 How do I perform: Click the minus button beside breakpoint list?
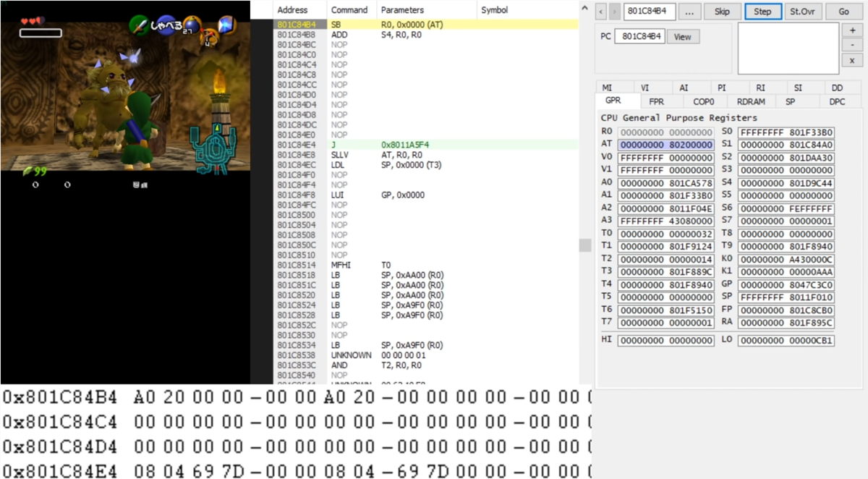coord(853,45)
